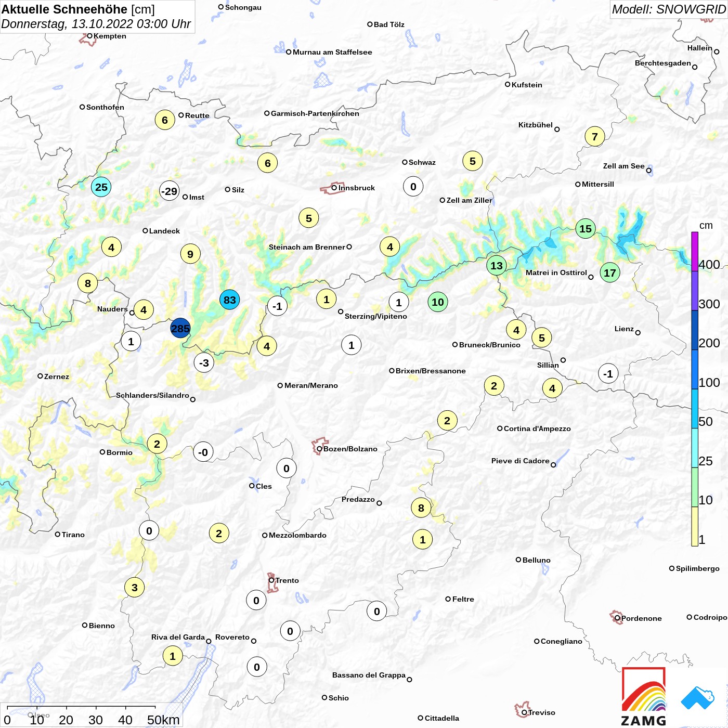Click the Bassano del Grappa label

click(x=369, y=675)
